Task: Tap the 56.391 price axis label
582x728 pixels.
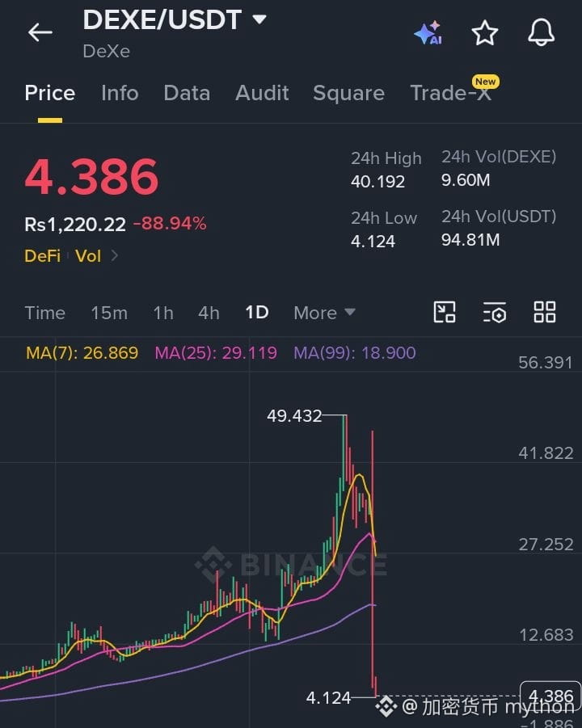Action: [546, 363]
